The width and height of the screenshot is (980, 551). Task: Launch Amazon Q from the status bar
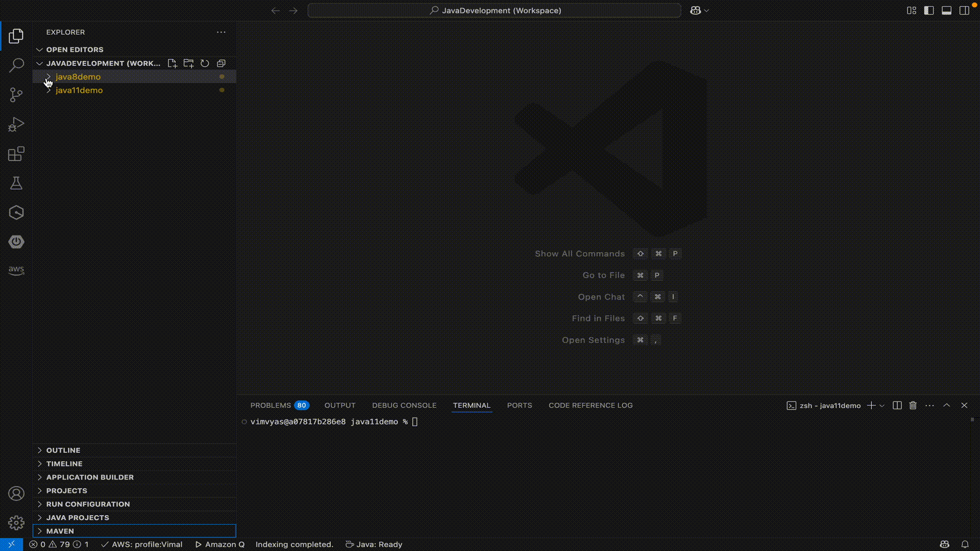[x=219, y=544]
